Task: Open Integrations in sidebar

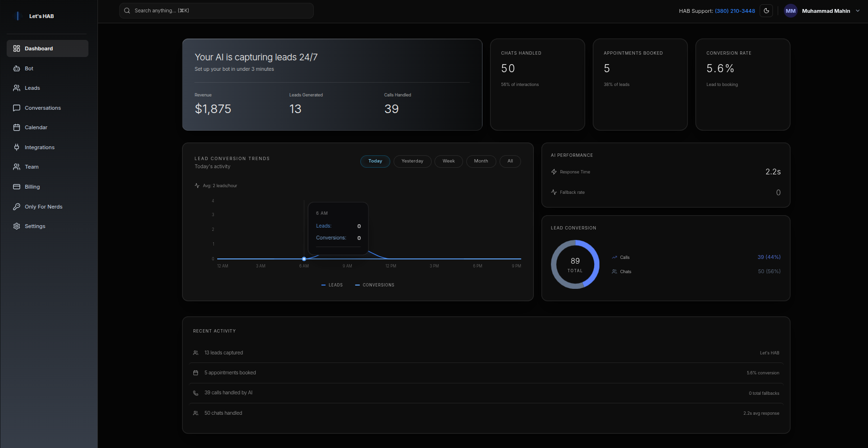Action: point(48,147)
